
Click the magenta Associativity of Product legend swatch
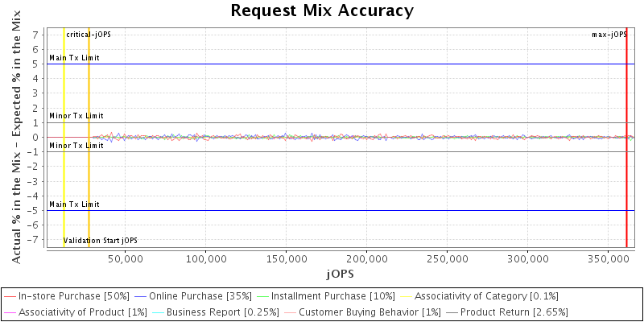click(x=10, y=312)
